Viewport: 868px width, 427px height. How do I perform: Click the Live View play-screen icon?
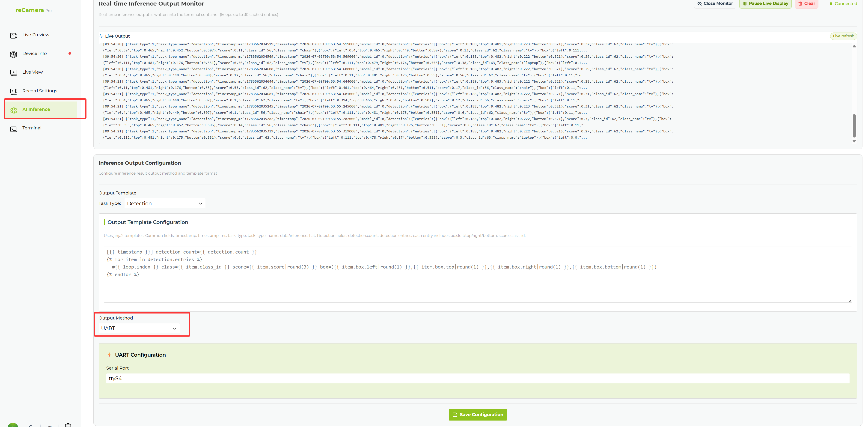click(13, 72)
